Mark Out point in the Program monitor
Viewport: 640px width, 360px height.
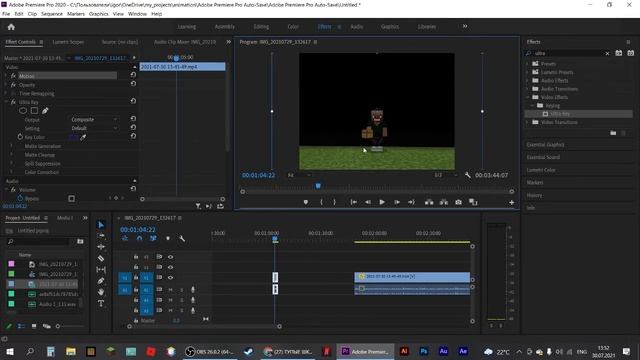pos(334,202)
